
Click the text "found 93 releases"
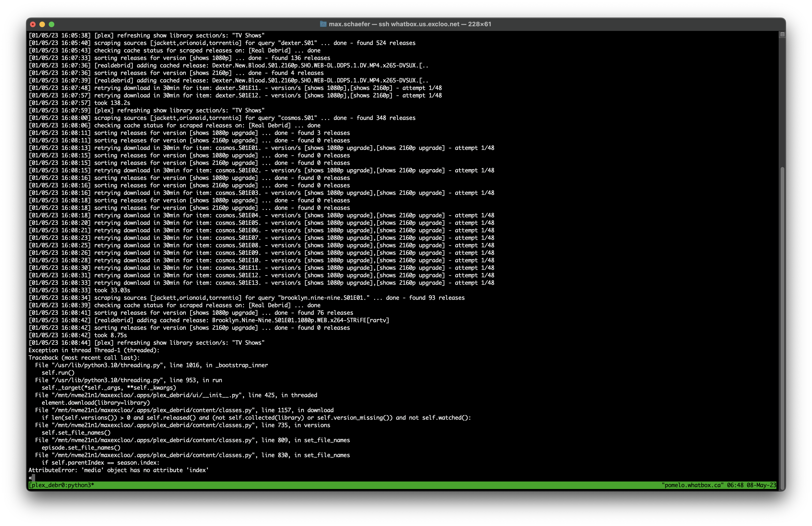[437, 297]
